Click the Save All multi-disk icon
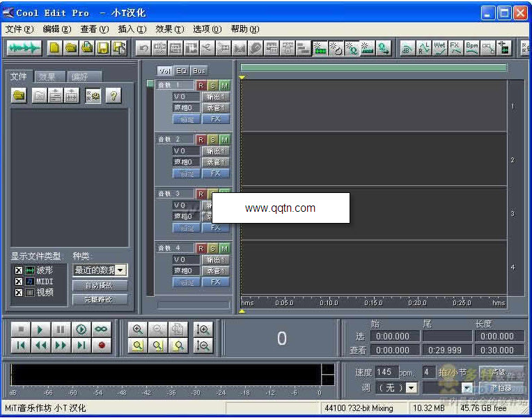Viewport: 532px width, 418px height. point(120,48)
